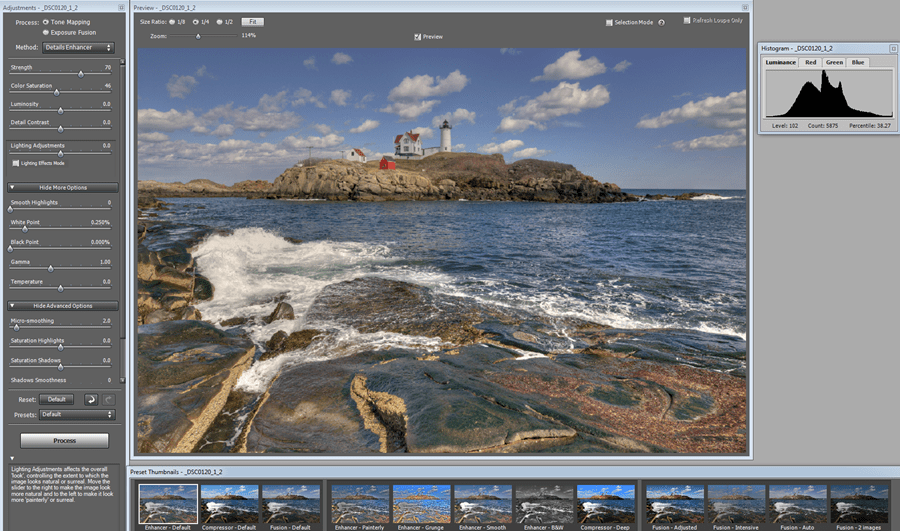Toggle Lighting Effects Mode checkbox

pyautogui.click(x=16, y=163)
